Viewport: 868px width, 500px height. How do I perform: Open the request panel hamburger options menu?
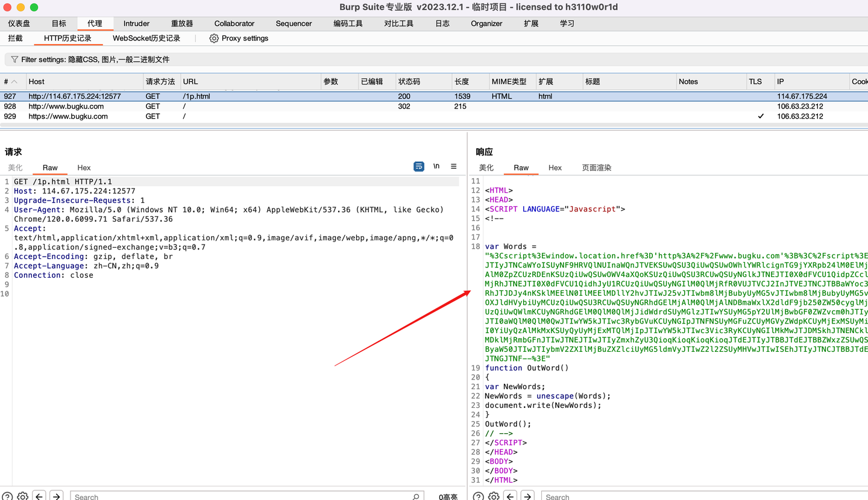(454, 166)
